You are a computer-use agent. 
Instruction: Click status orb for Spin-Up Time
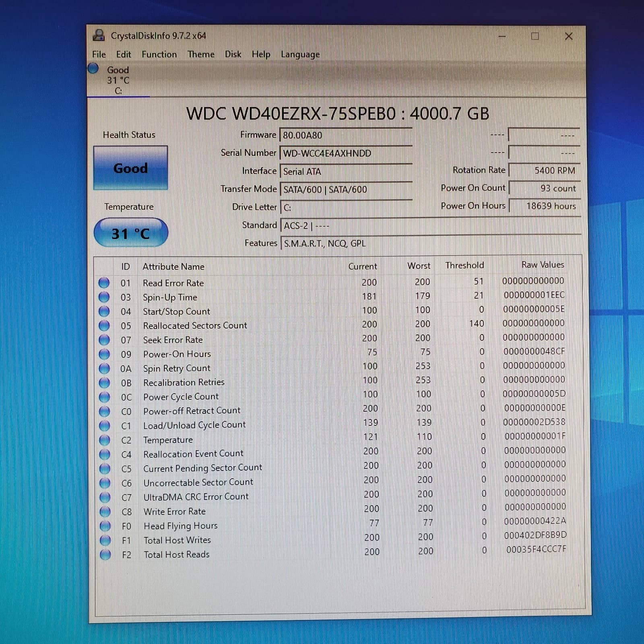104,297
